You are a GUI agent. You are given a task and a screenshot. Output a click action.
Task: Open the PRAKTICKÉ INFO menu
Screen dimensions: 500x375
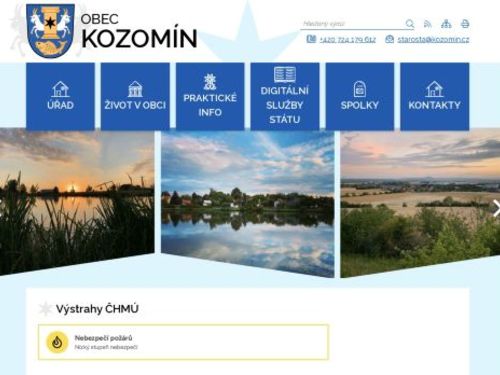click(210, 96)
